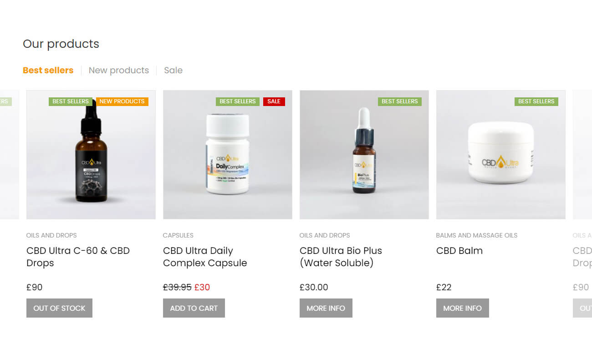Screen dimensions: 592x364
Task: Open the Bio Plus dropper bottle image
Action: (x=364, y=155)
